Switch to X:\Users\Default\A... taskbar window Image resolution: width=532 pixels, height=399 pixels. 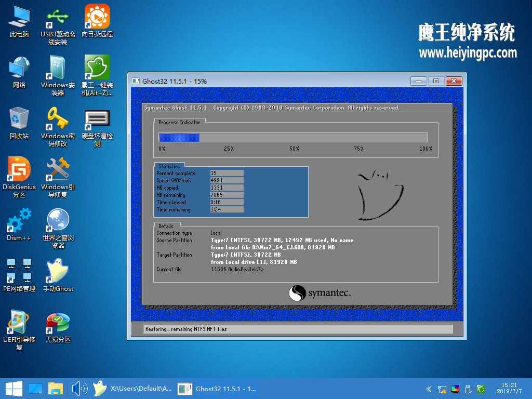pyautogui.click(x=132, y=389)
